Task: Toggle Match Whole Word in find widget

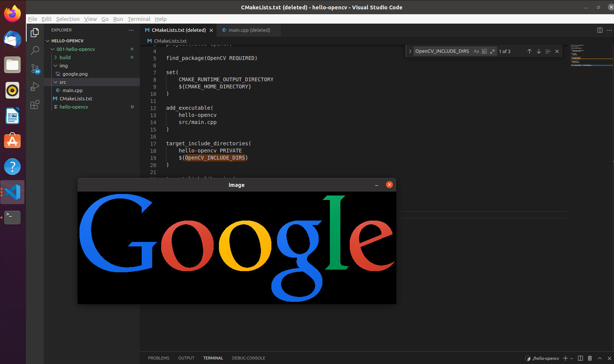Action: click(x=484, y=51)
